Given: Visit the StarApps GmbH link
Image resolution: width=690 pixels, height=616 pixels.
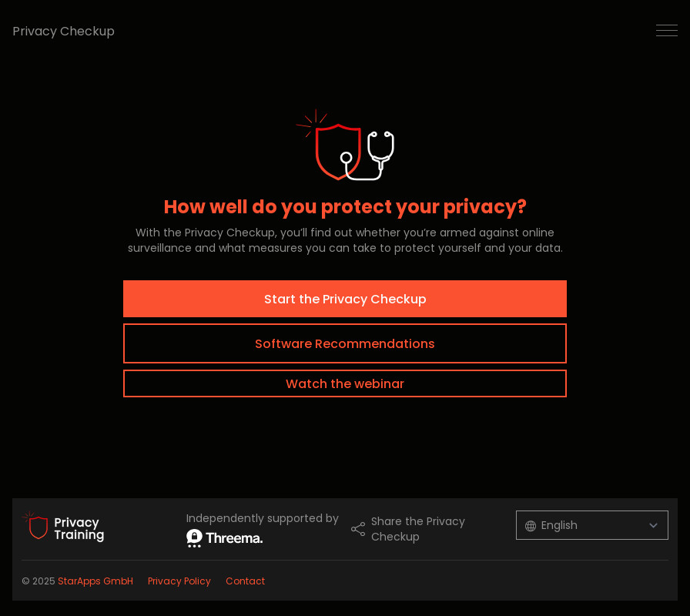Looking at the screenshot, I should pos(95,581).
